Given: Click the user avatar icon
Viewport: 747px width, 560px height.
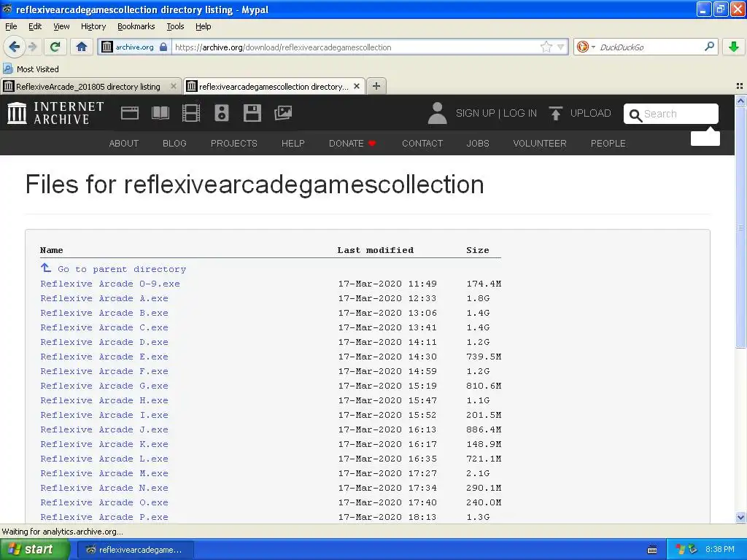Looking at the screenshot, I should pyautogui.click(x=438, y=113).
